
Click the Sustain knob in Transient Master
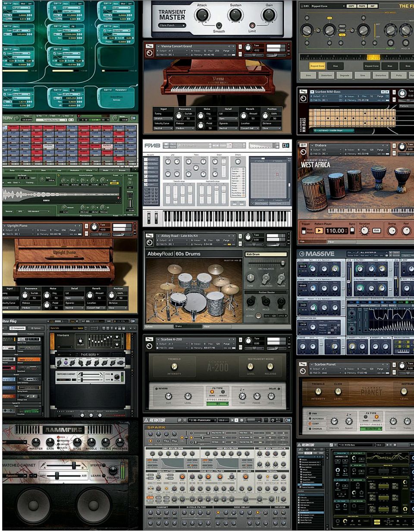click(x=235, y=16)
